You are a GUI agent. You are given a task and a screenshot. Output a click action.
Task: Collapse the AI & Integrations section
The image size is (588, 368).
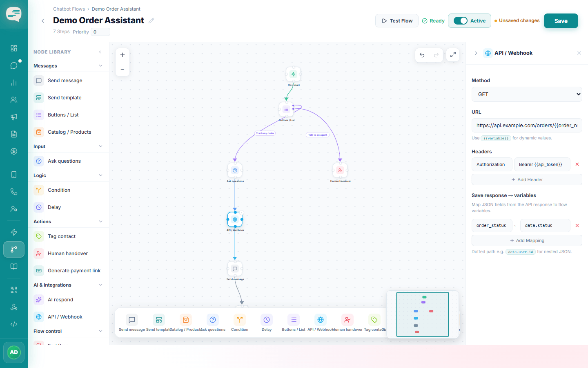click(100, 285)
